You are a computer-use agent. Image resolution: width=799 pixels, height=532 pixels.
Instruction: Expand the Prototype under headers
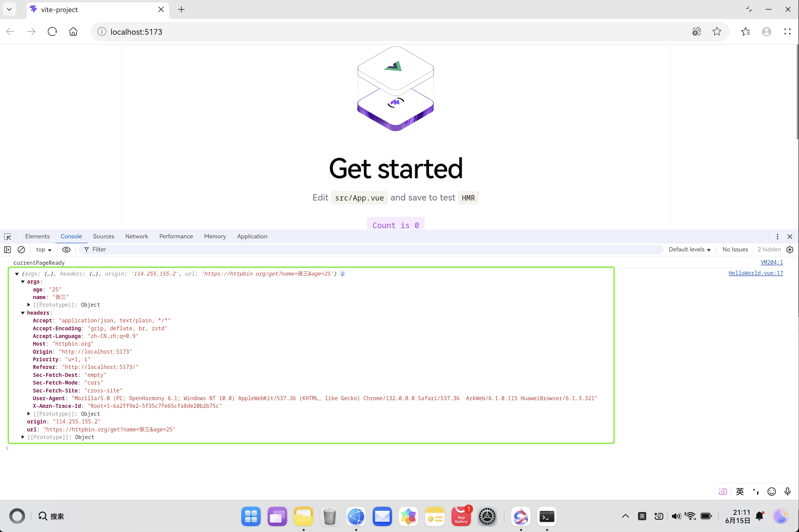[29, 414]
